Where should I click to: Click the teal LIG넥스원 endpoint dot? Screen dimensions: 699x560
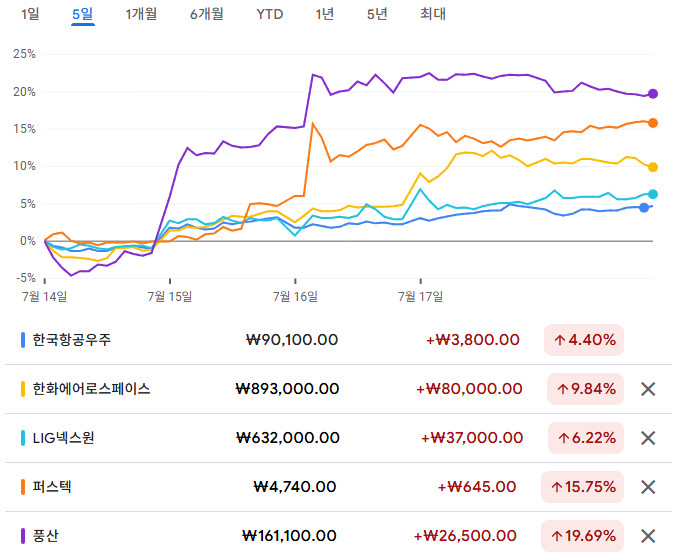click(653, 194)
